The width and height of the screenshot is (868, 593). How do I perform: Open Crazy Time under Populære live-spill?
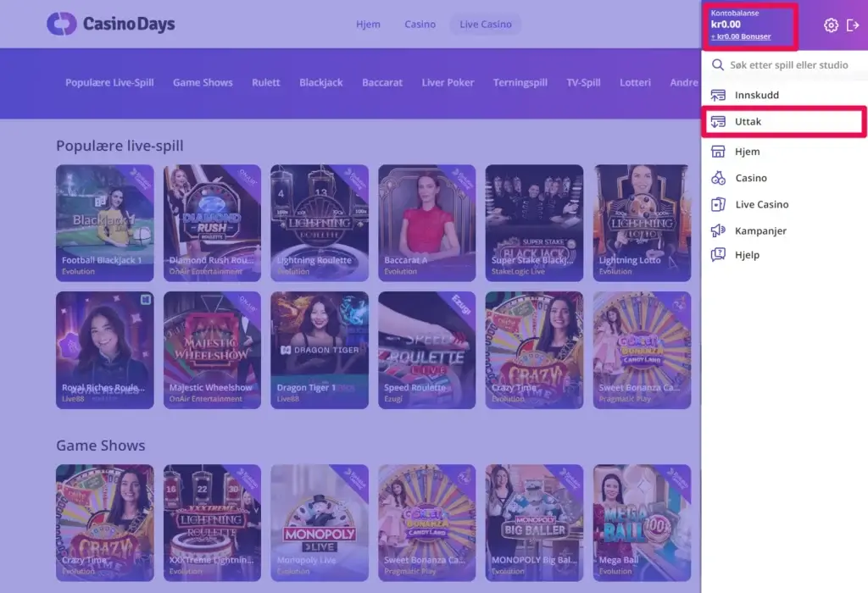(534, 350)
